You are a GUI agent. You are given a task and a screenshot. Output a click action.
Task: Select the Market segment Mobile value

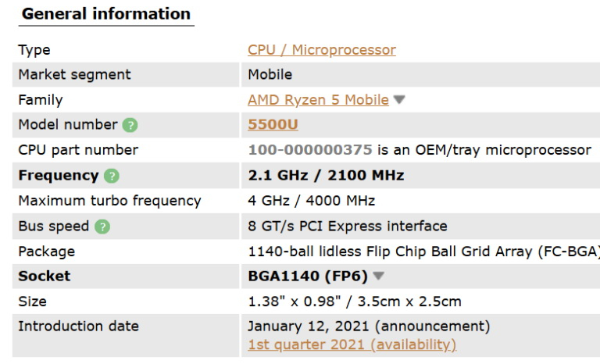point(270,75)
